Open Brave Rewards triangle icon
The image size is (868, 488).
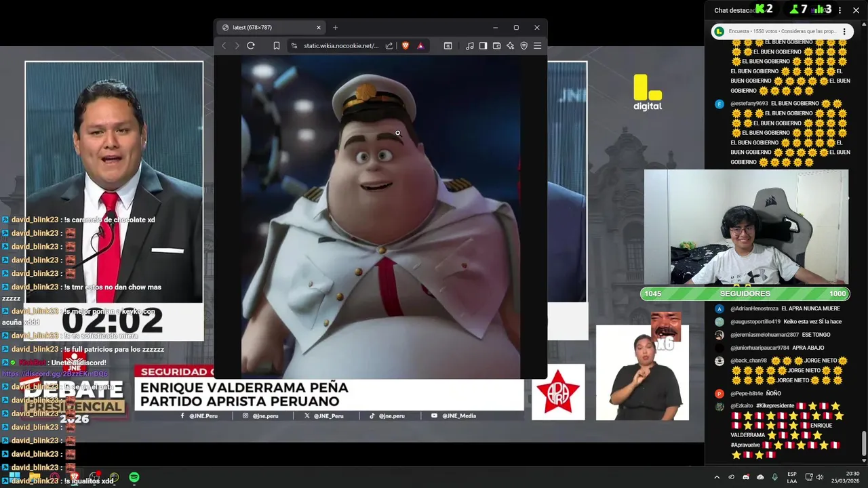[420, 45]
